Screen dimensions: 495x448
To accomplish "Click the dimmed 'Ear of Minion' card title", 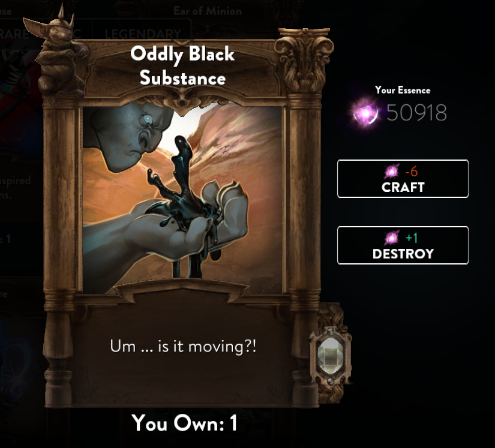I will click(x=208, y=11).
